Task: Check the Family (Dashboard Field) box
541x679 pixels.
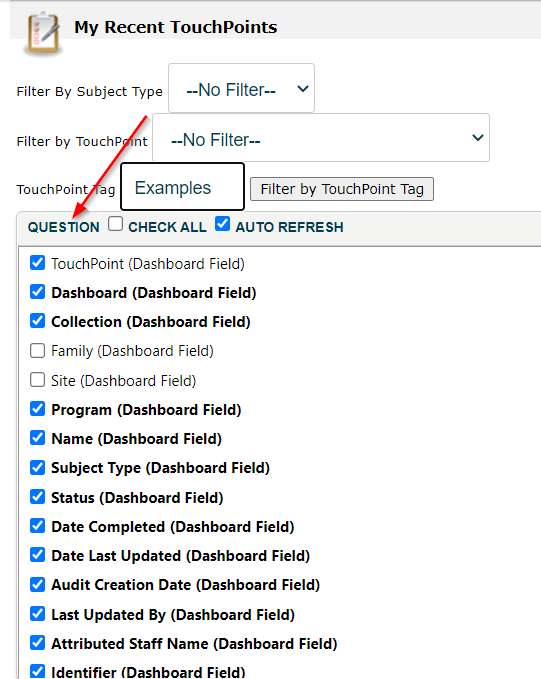Action: (x=37, y=350)
